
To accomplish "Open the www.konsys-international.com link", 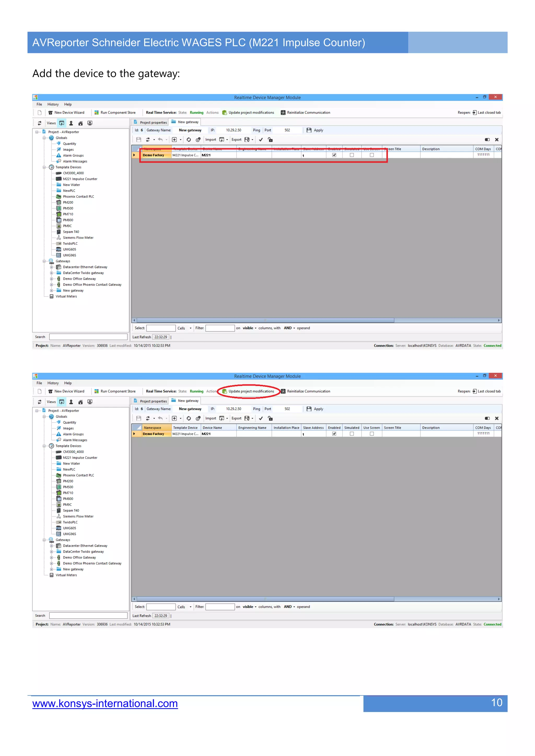I will 105,703.
